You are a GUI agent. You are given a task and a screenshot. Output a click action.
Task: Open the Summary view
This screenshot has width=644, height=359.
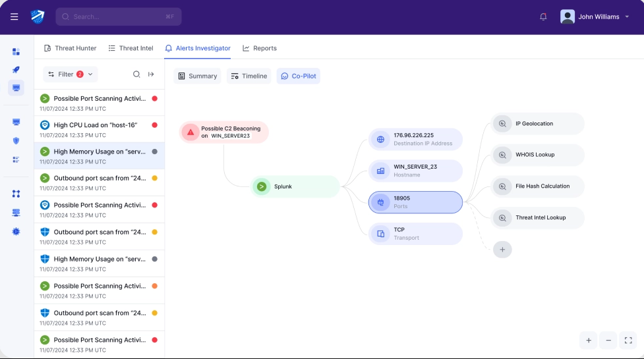(x=198, y=76)
